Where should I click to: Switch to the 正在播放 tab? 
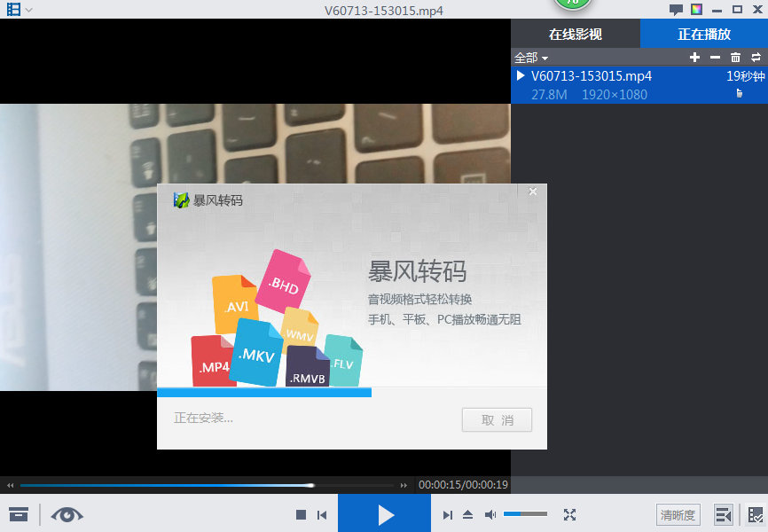point(704,34)
